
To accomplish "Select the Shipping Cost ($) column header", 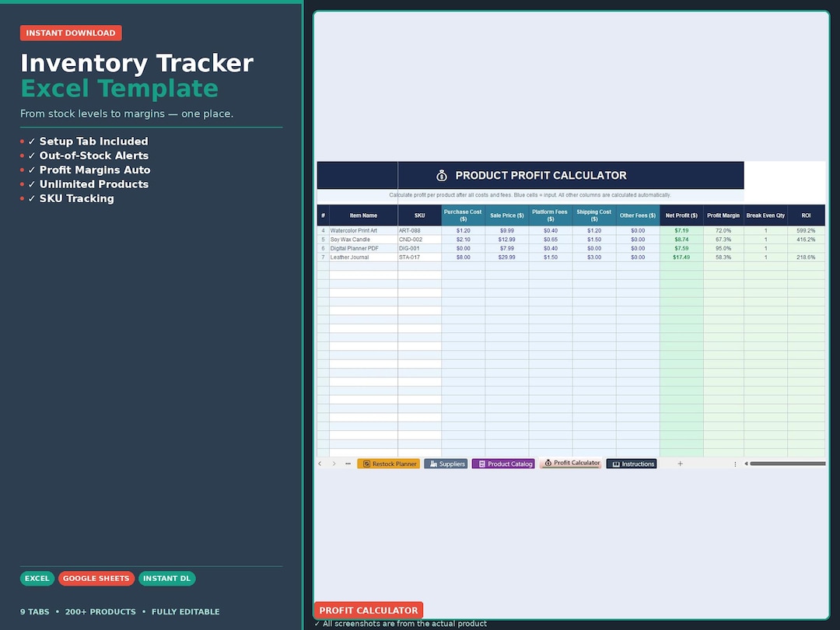I will (594, 215).
